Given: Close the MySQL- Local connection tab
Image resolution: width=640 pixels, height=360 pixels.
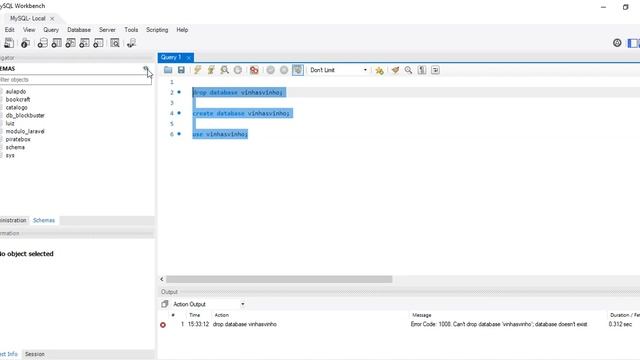Looking at the screenshot, I should pyautogui.click(x=52, y=18).
